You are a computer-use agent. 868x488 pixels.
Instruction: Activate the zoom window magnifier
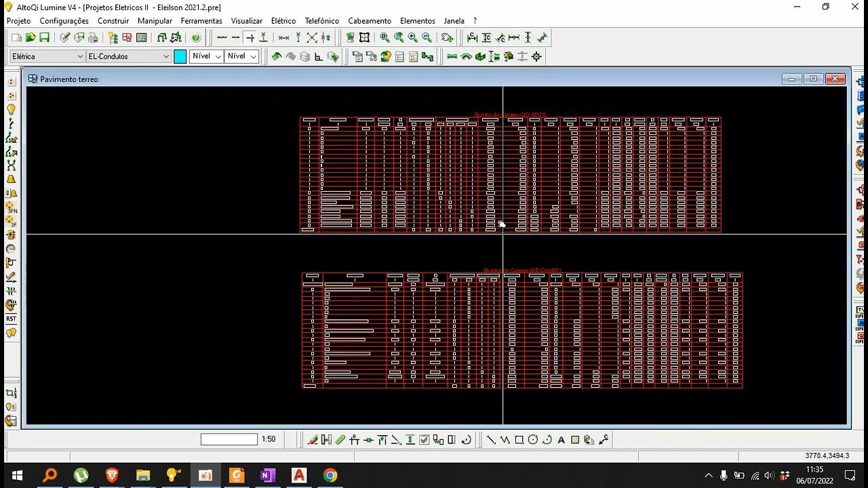coord(384,37)
